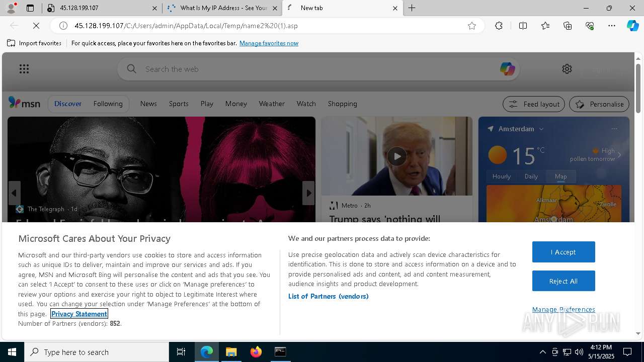Show previous headline in carousel
This screenshot has width=644, height=362.
(x=14, y=193)
